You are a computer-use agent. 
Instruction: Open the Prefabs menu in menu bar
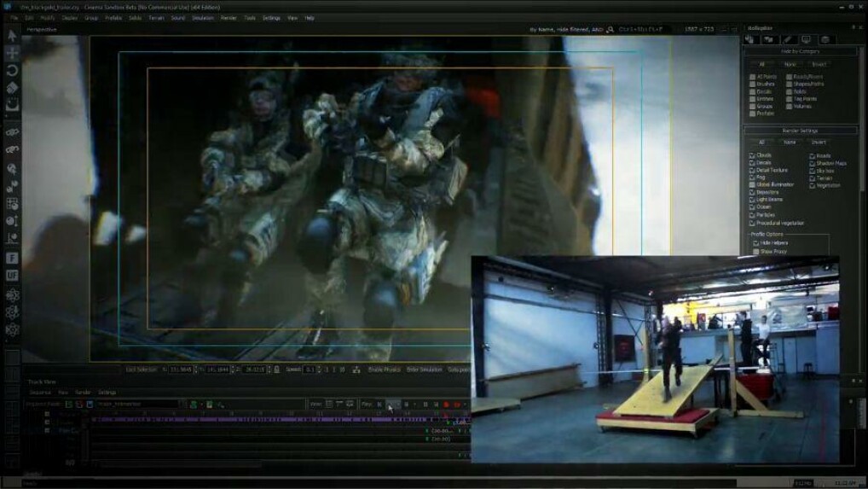[113, 17]
